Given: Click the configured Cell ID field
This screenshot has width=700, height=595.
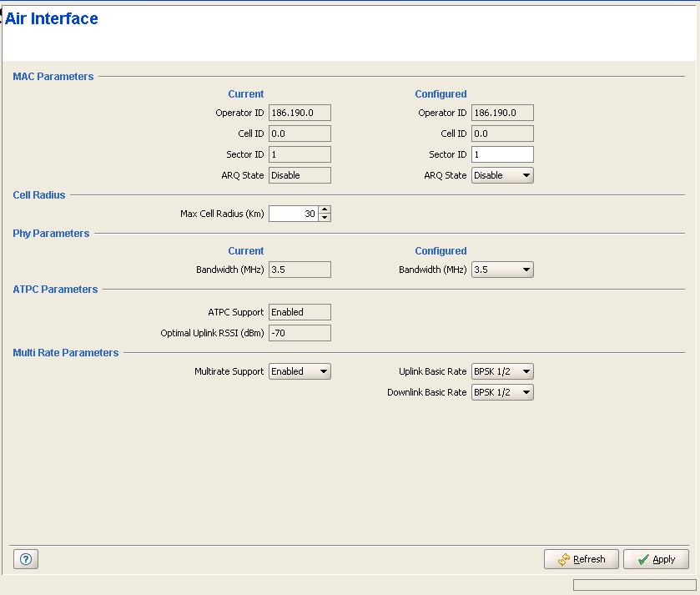Looking at the screenshot, I should [x=502, y=134].
